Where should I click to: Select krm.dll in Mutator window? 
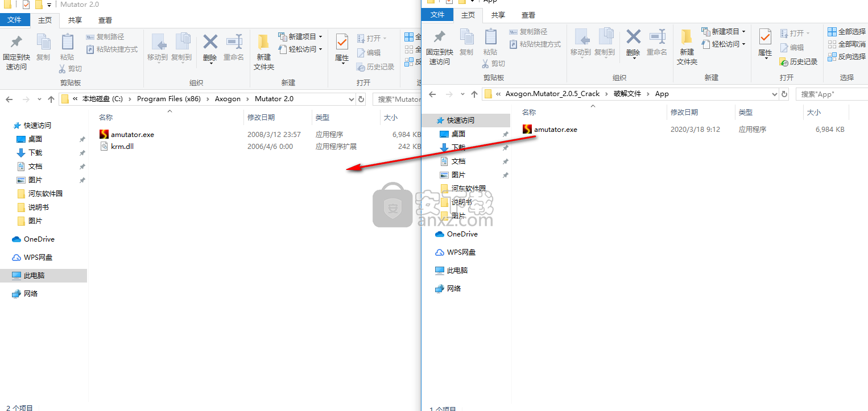122,146
